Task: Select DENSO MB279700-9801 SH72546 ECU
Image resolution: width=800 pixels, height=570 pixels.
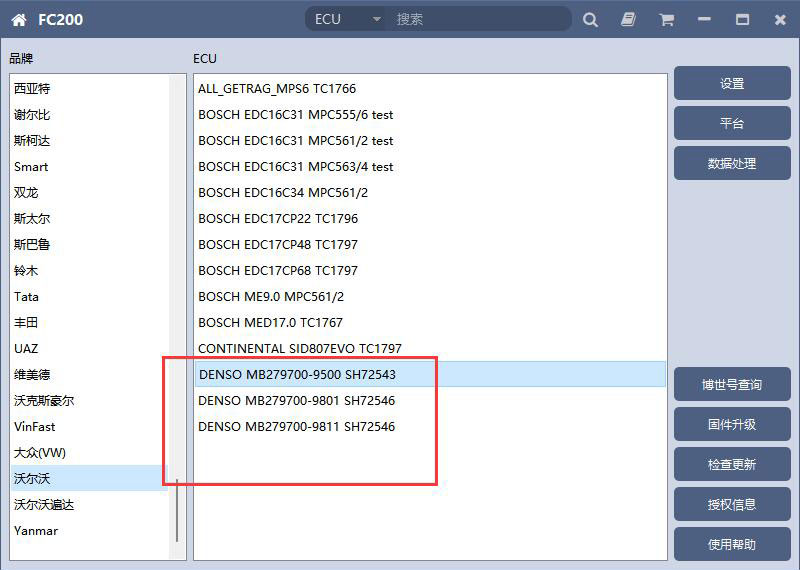Action: point(296,401)
